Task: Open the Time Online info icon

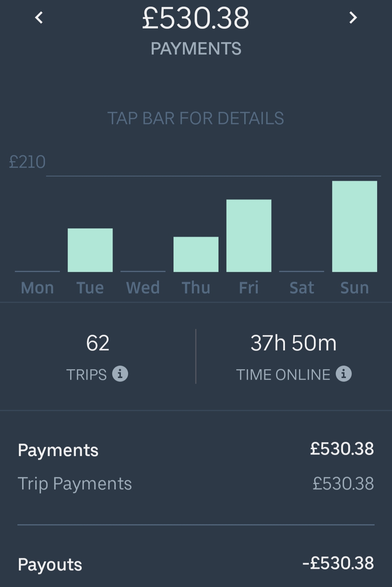Action: (x=344, y=374)
